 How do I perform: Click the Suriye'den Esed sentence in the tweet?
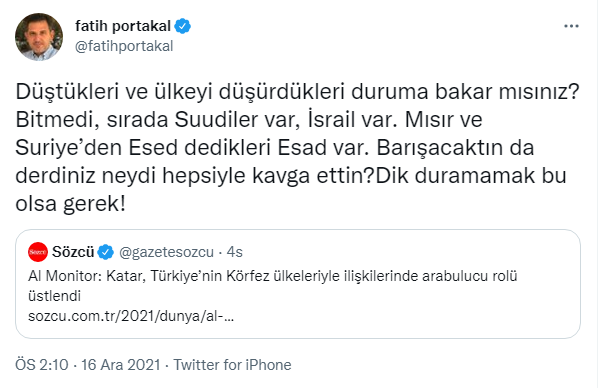193,148
